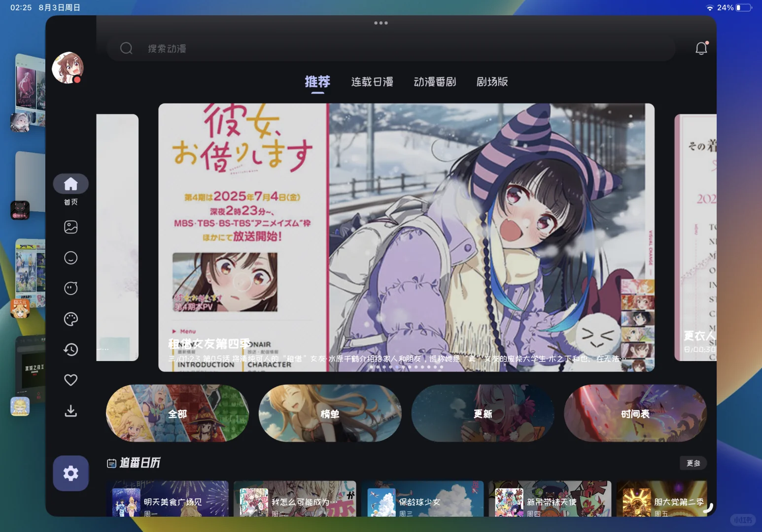This screenshot has width=762, height=532.
Task: Select the smiley face sidebar icon
Action: [70, 258]
